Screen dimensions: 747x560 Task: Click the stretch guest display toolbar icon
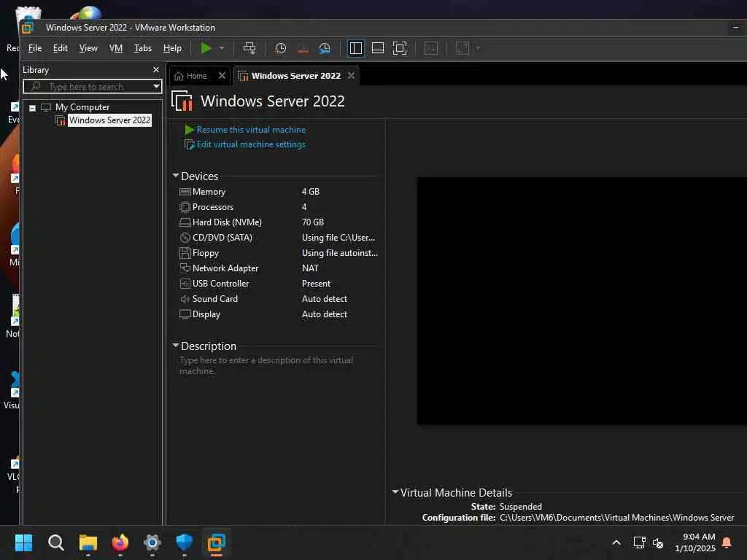462,48
